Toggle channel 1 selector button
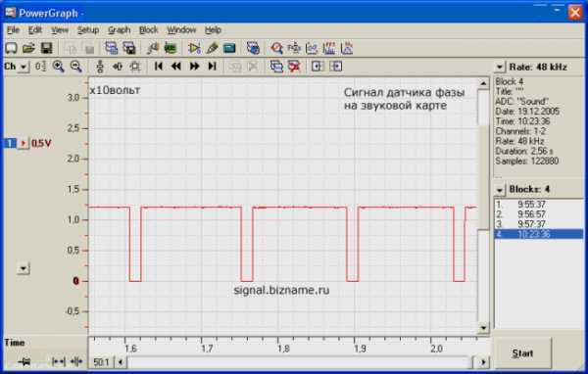 [10, 143]
